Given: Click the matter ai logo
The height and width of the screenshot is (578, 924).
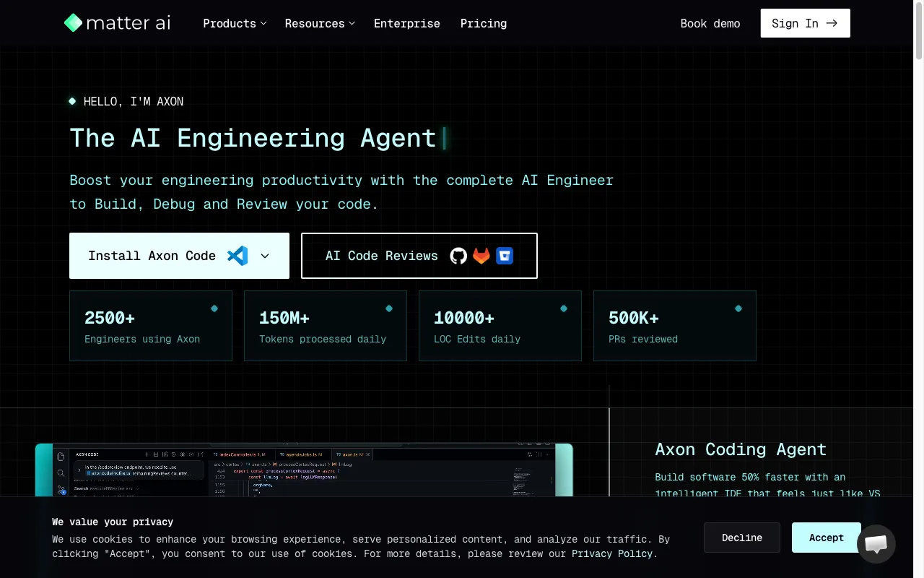Looking at the screenshot, I should 117,23.
